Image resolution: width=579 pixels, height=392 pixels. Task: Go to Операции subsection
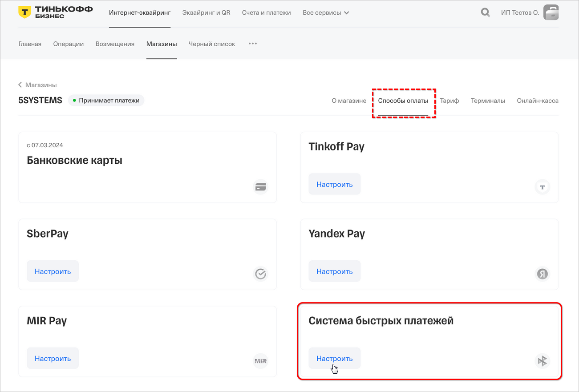tap(69, 44)
